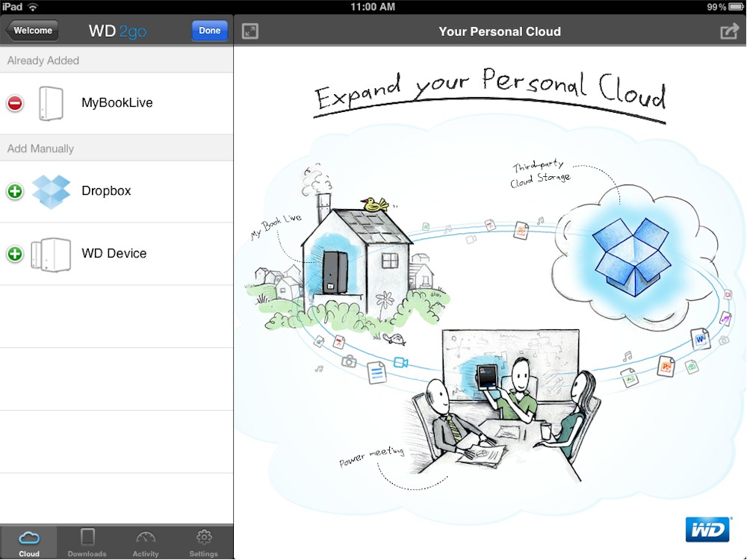Tap the green add icon beside Dropbox

15,191
